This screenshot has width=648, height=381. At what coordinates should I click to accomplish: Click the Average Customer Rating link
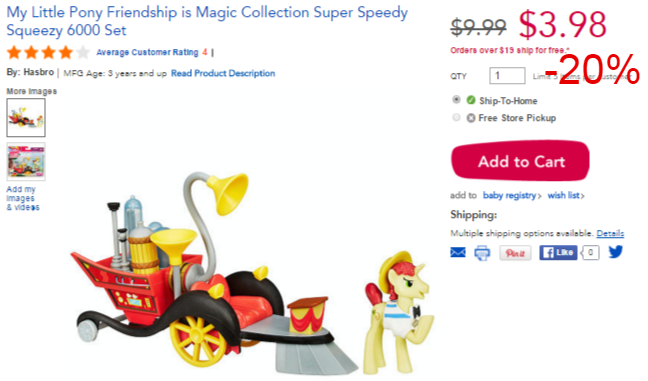pos(148,52)
